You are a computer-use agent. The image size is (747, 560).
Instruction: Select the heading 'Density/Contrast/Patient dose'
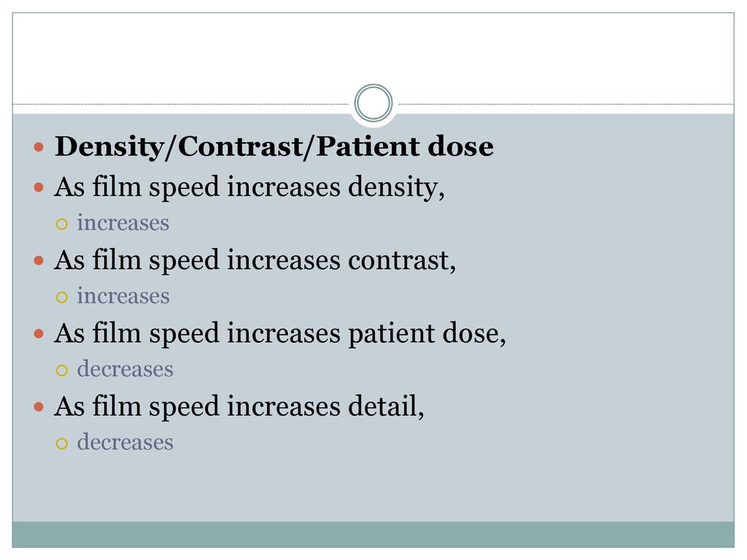coord(274,147)
